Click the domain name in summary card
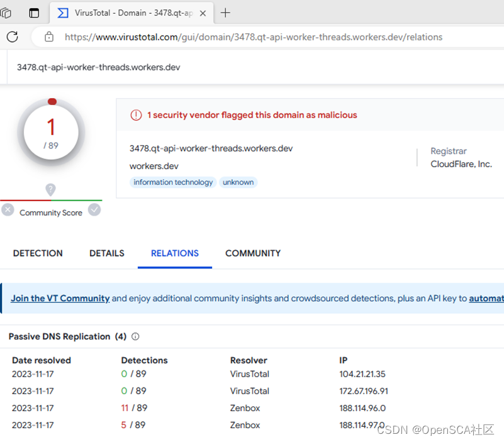 211,148
